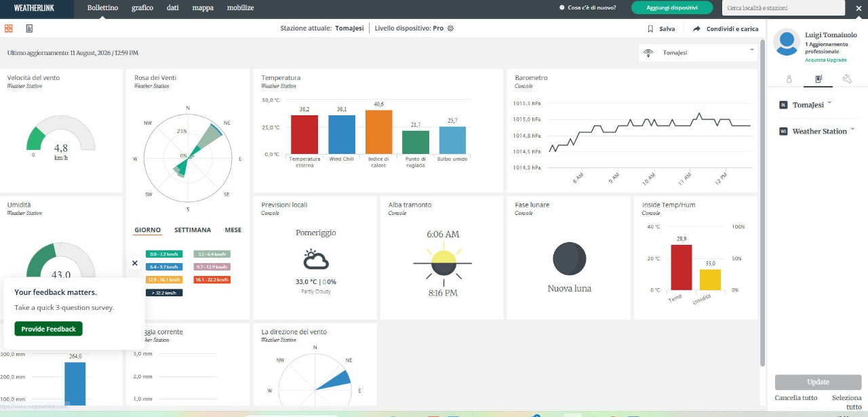Image resolution: width=868 pixels, height=417 pixels.
Task: Click Aggiungi dispositivi button
Action: click(672, 7)
